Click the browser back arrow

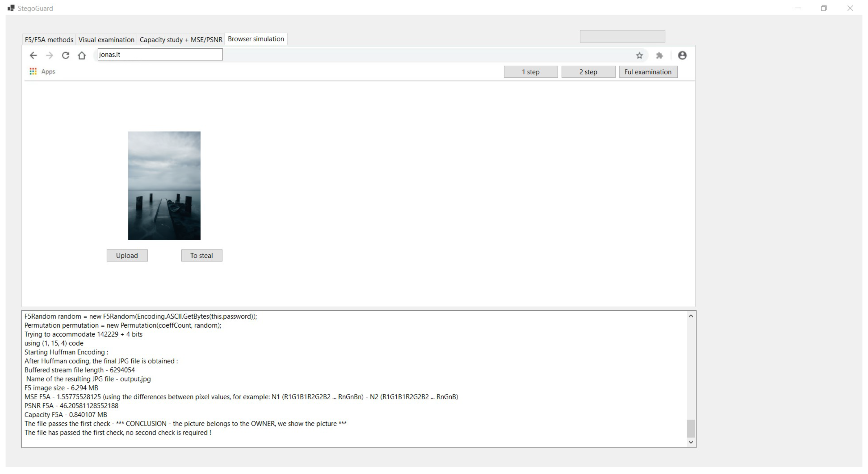[33, 56]
